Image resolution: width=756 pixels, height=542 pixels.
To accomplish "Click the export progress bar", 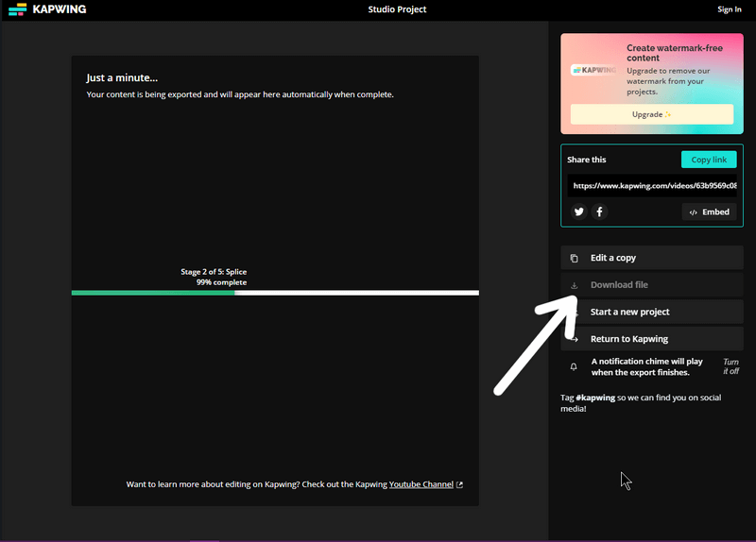I will coord(275,293).
